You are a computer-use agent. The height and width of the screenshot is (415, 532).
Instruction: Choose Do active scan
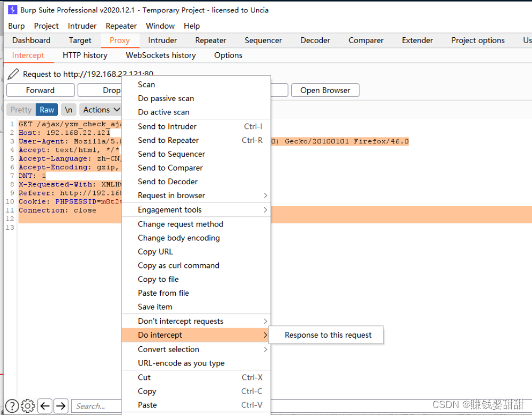point(196,112)
